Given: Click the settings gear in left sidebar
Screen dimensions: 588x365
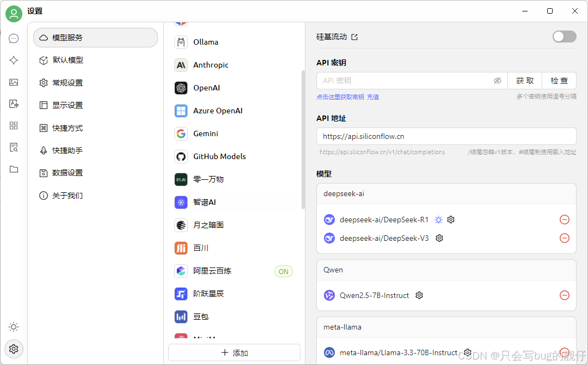Looking at the screenshot, I should (14, 349).
